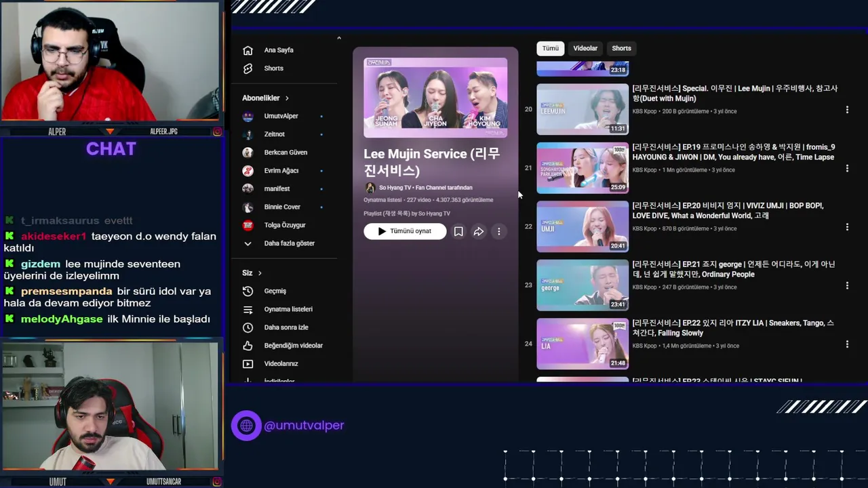Open EP.19 HAYOUNG & JIWON video title
This screenshot has width=868, height=488.
click(734, 152)
